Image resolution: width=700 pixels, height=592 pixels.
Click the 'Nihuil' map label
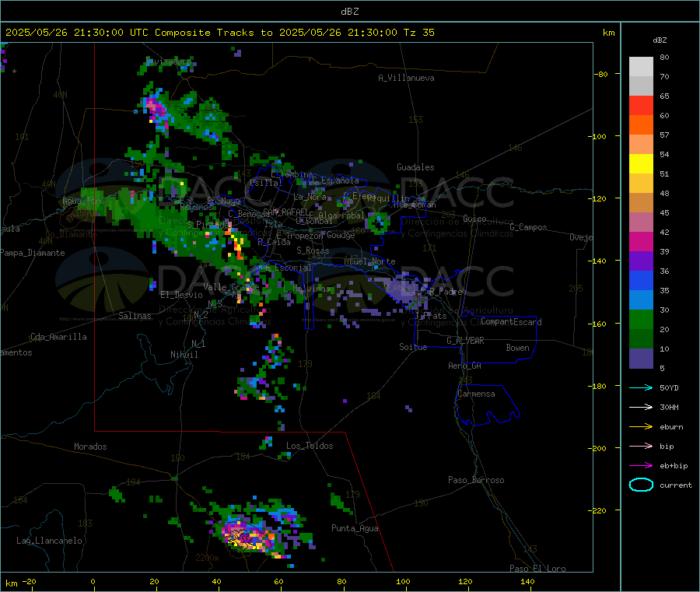[x=184, y=355]
